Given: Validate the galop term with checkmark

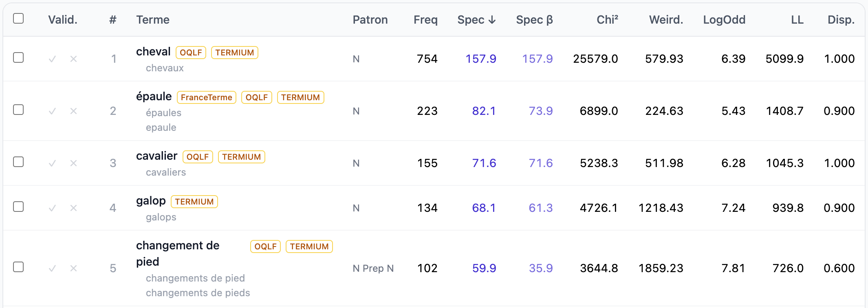Looking at the screenshot, I should [52, 208].
